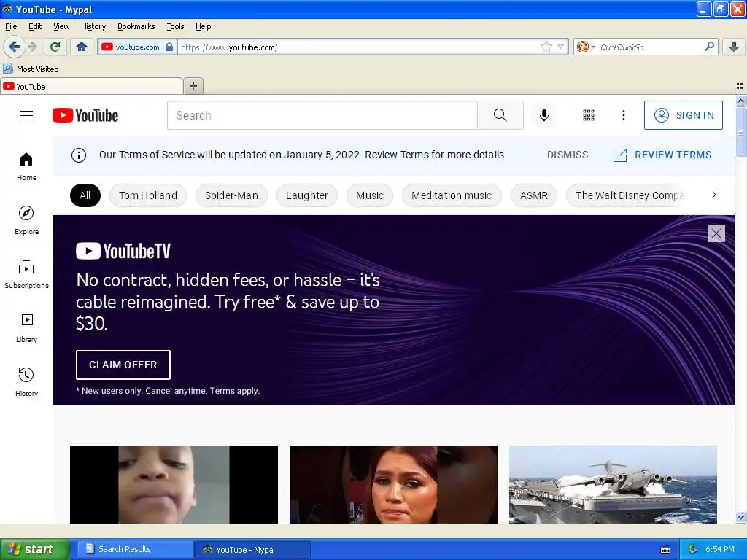
Task: Open Most Visited bookmarks folder
Action: 31,69
